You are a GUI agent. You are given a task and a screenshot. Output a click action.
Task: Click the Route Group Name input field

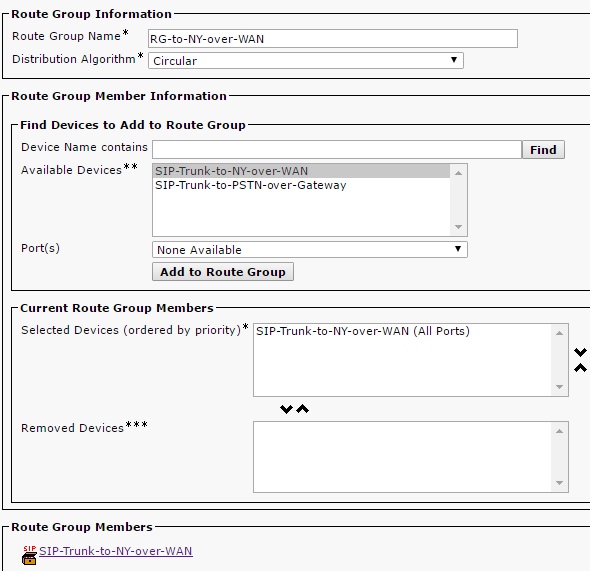pyautogui.click(x=333, y=39)
